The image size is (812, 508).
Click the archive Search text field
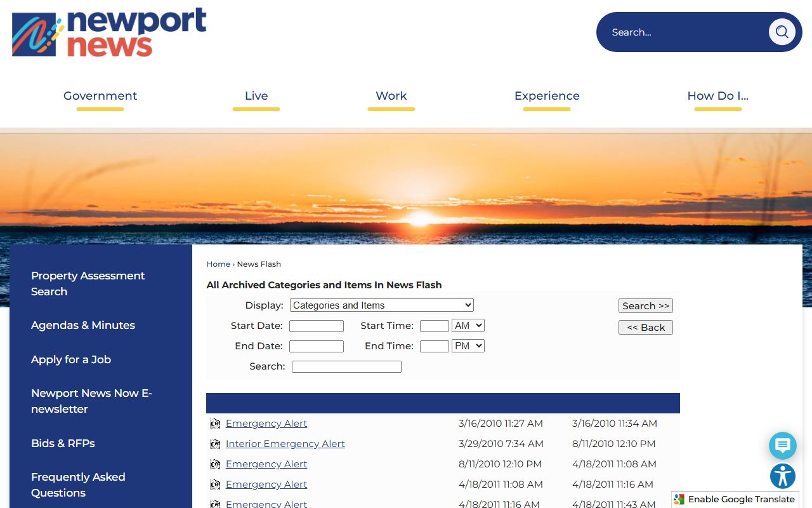(346, 366)
